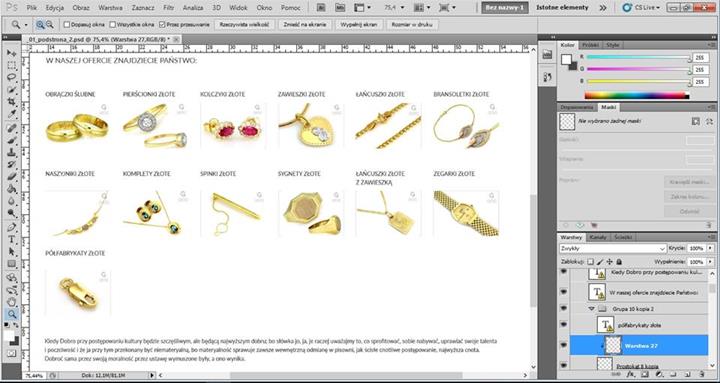Click the color spectrum bar in Kolor panel
This screenshot has width=720, height=383.
[x=637, y=96]
